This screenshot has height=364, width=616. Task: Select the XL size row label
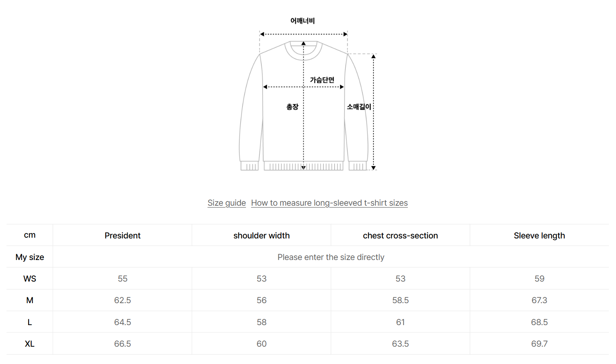click(x=30, y=344)
